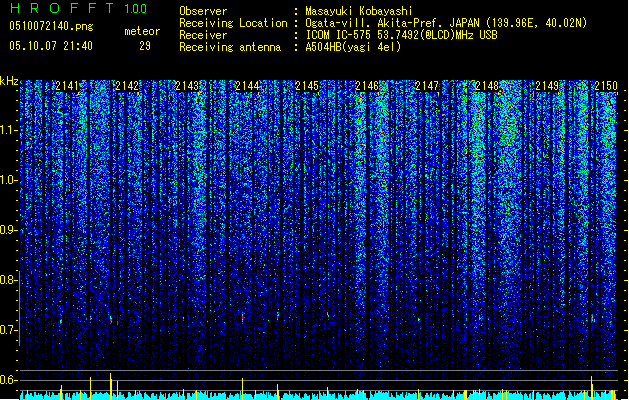Click the Receiving antenna label

tap(230, 47)
